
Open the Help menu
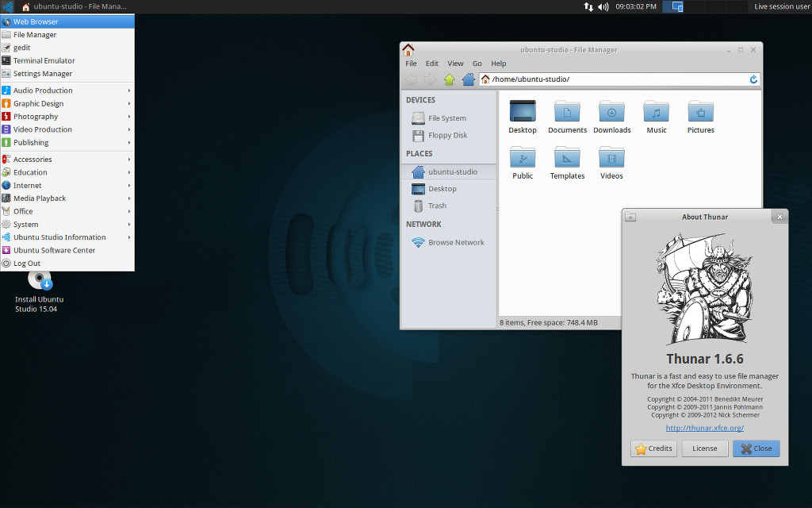click(x=498, y=63)
